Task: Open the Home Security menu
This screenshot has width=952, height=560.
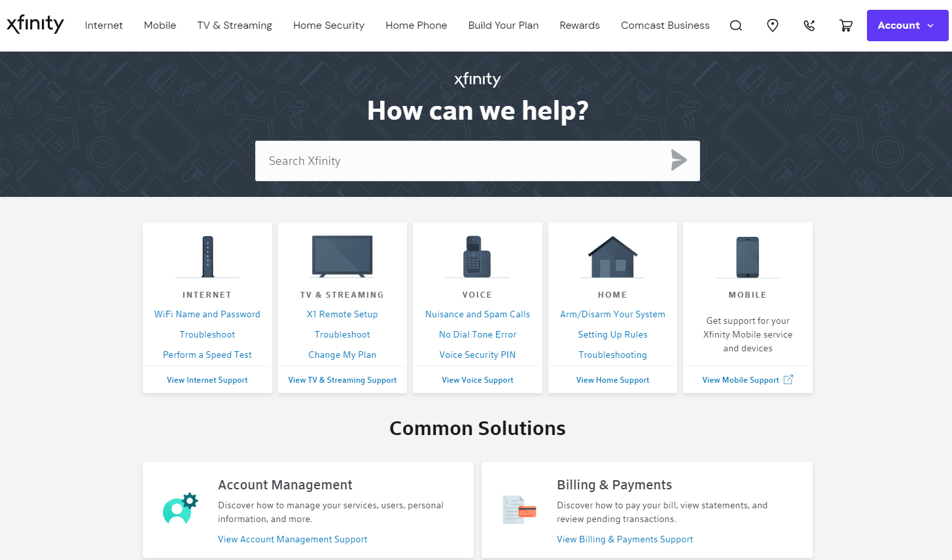Action: (329, 26)
